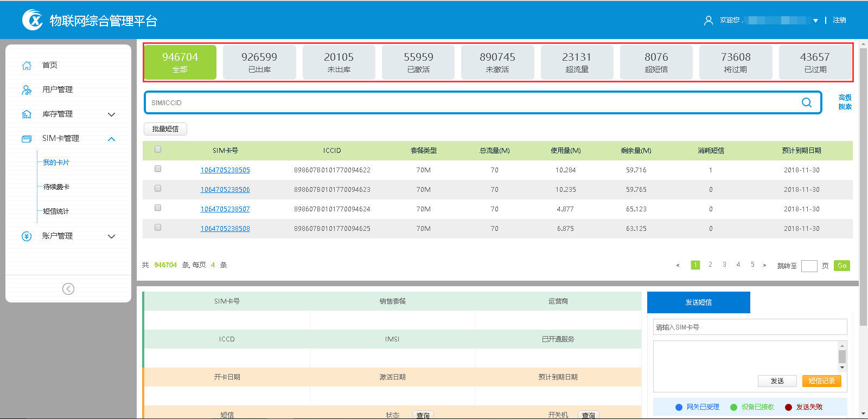Tick the select-all checkbox in the table header
The image size is (868, 419).
coord(158,150)
